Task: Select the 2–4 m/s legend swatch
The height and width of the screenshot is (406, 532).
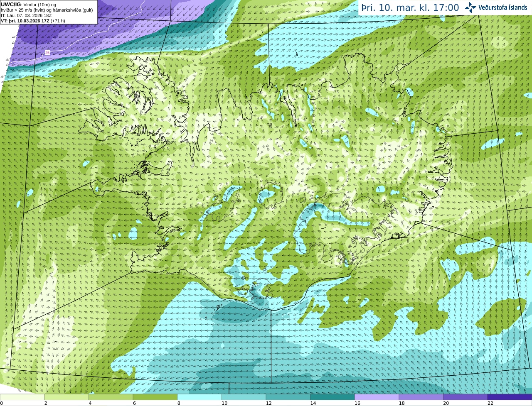Action: (x=66, y=397)
